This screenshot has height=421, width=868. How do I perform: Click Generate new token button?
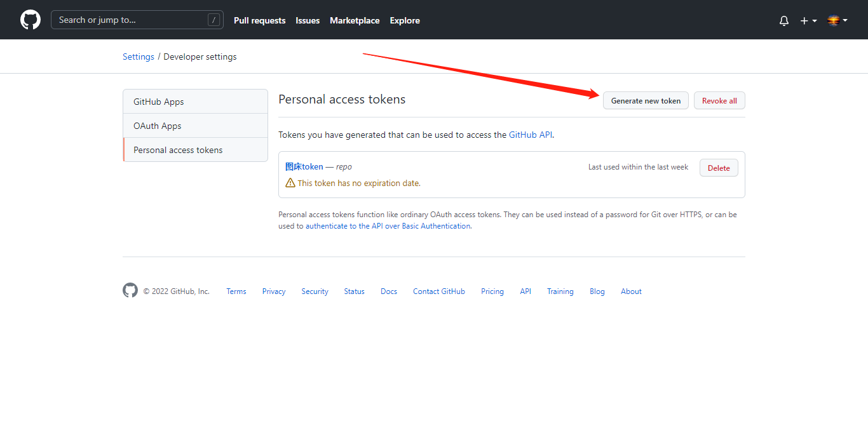646,100
